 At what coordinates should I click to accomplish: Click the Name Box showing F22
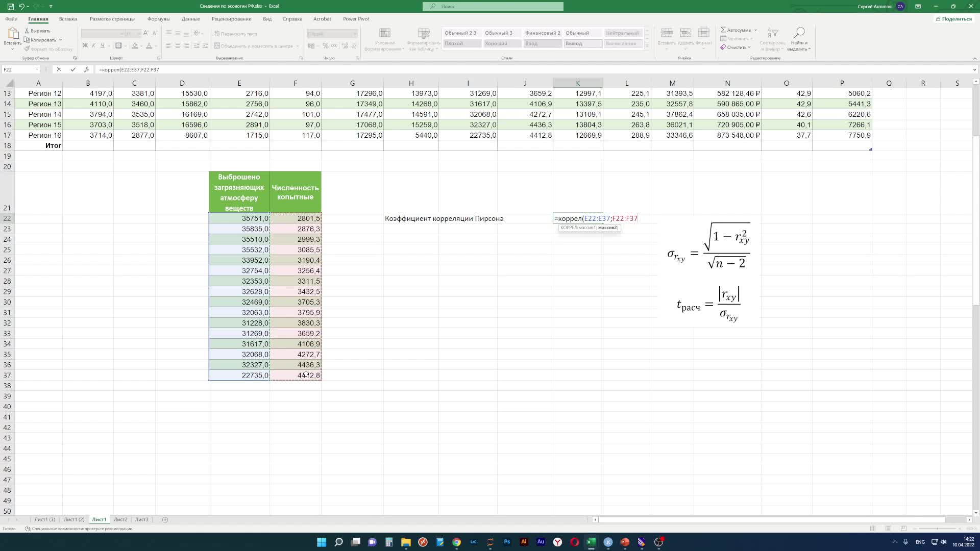click(20, 69)
